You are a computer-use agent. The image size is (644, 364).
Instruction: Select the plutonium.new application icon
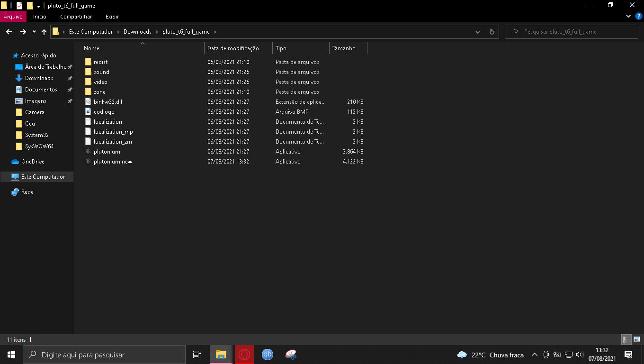88,162
